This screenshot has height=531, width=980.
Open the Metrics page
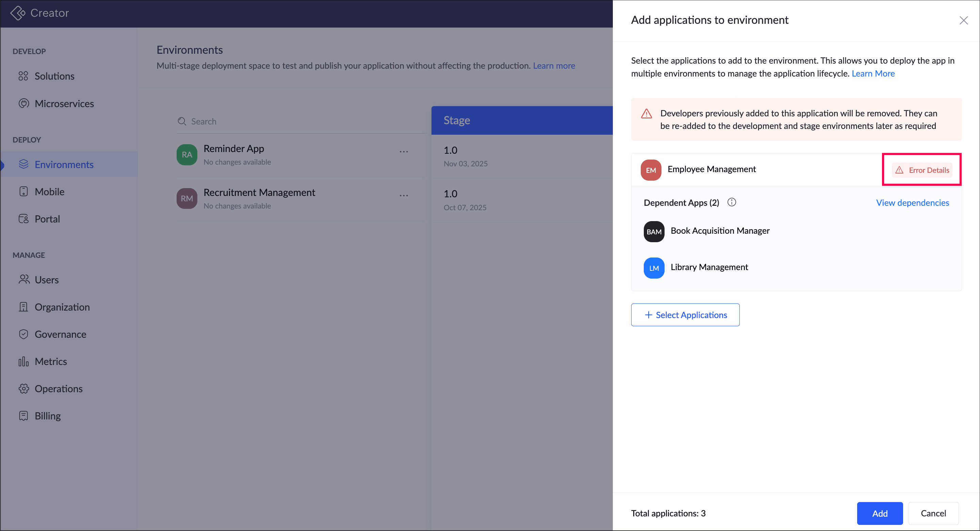[x=51, y=361]
